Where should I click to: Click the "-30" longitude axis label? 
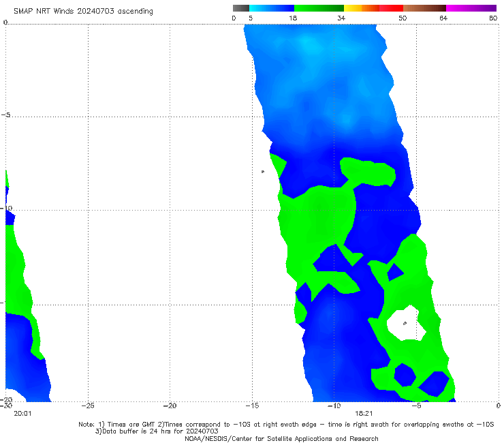tap(6, 406)
